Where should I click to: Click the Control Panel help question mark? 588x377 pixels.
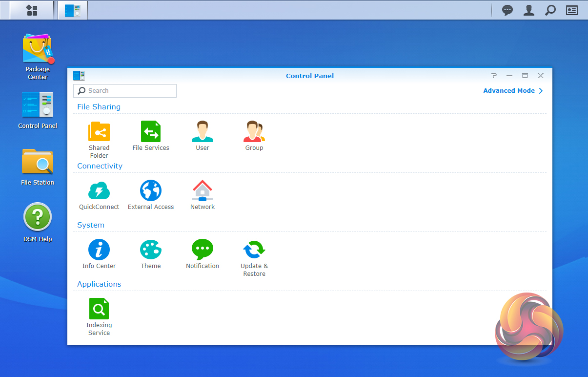click(x=494, y=76)
